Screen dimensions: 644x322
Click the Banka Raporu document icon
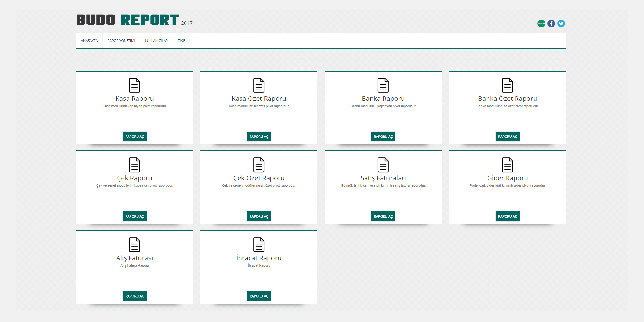[383, 85]
